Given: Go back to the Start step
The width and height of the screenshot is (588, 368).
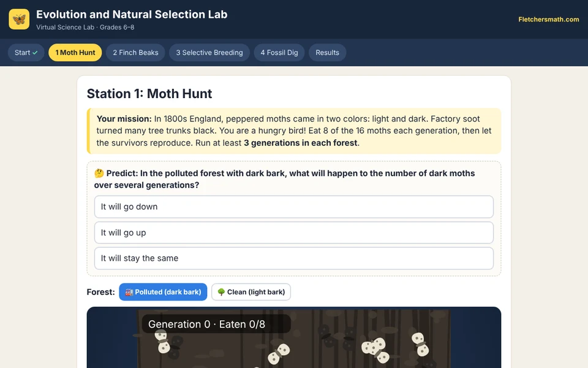Looking at the screenshot, I should [26, 53].
